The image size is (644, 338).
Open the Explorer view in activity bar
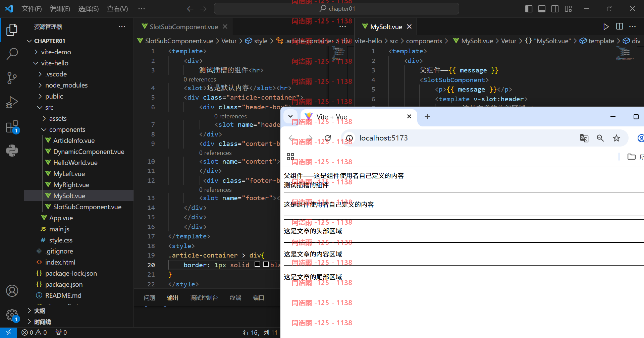click(12, 30)
